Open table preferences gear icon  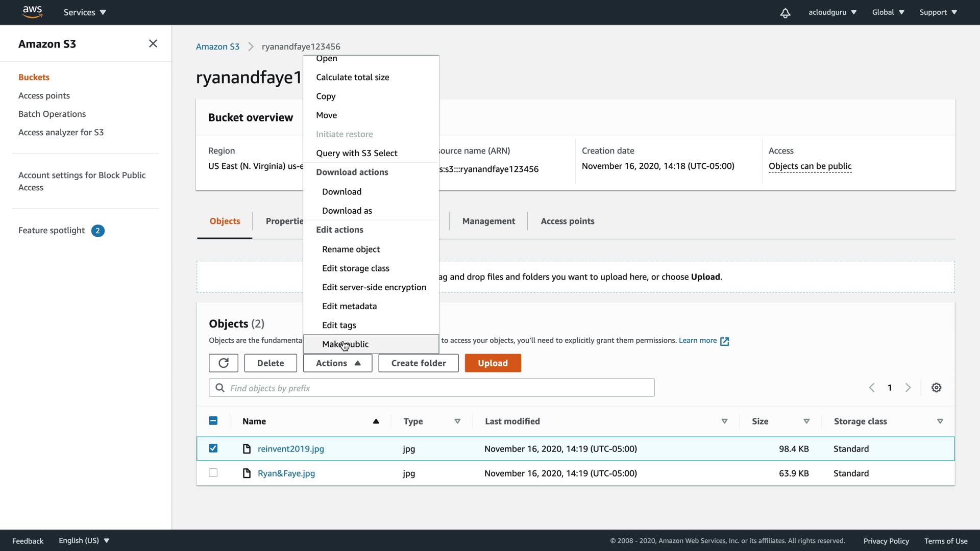936,388
